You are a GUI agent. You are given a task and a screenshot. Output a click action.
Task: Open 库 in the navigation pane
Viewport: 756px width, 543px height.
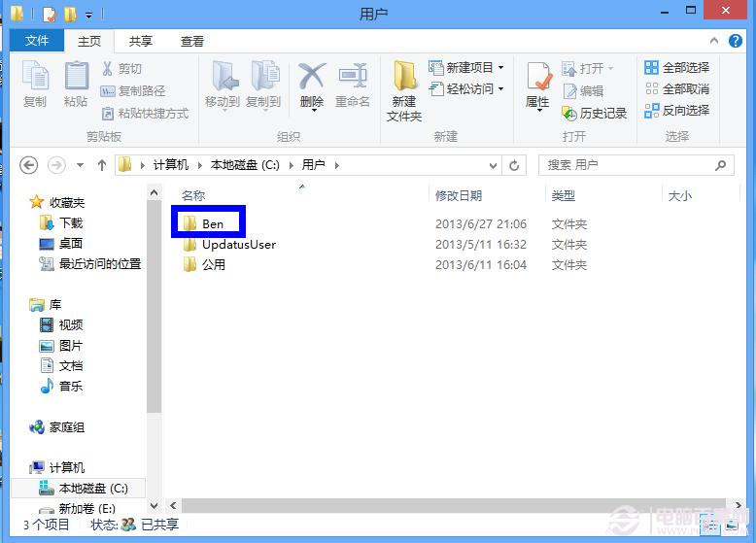pyautogui.click(x=45, y=304)
